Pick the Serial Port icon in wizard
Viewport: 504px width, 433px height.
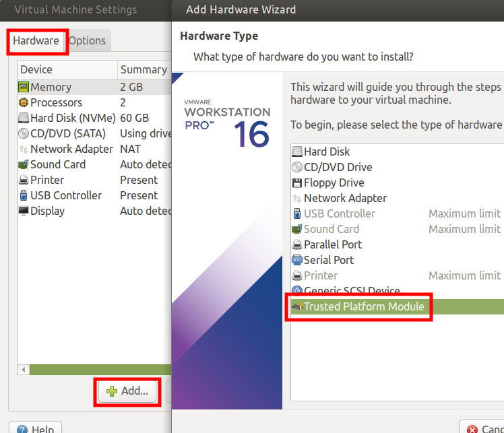click(297, 260)
